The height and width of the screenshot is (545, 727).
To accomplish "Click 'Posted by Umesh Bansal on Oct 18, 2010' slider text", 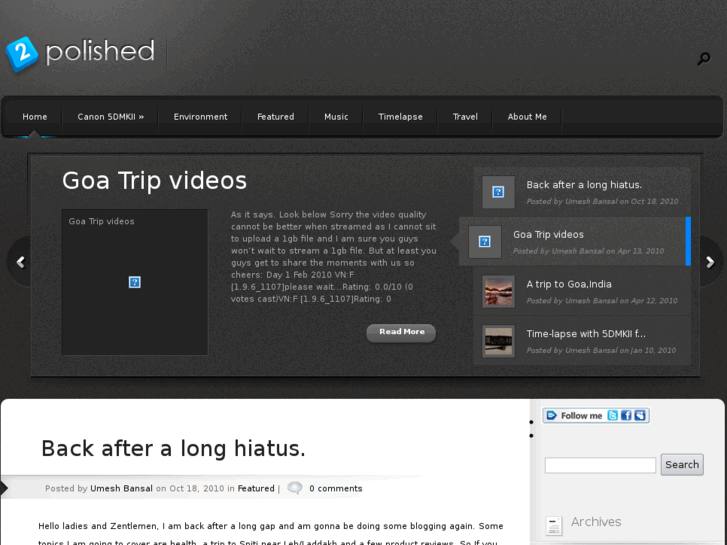I will [602, 201].
